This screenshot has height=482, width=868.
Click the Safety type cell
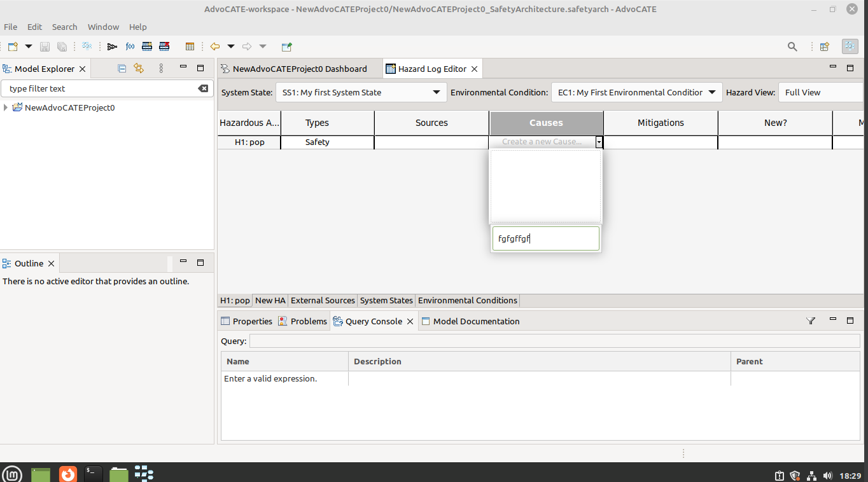[x=327, y=142]
